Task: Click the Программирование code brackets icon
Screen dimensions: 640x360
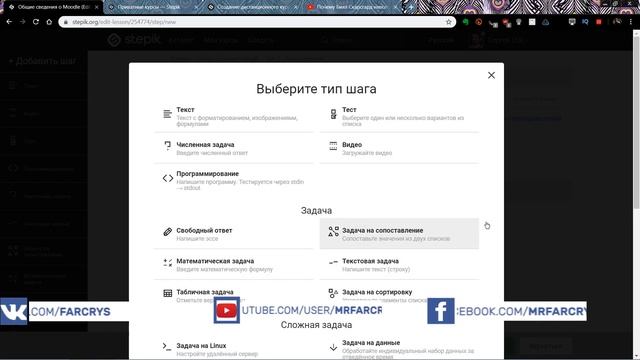Action: (x=168, y=178)
